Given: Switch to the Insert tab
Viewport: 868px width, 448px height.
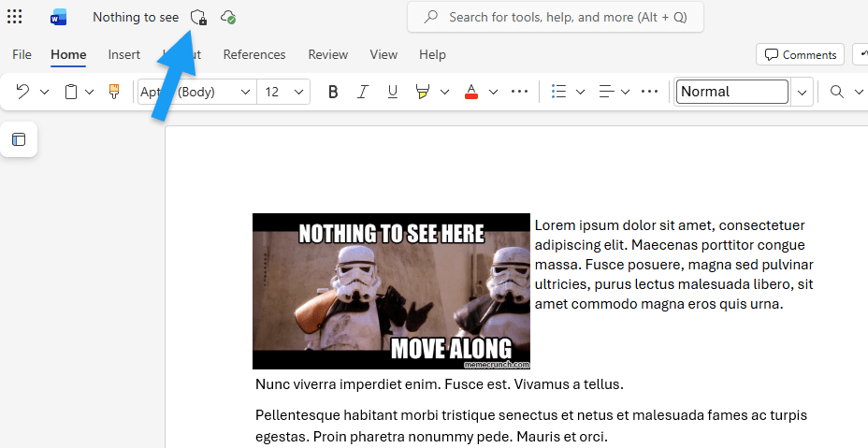Looking at the screenshot, I should click(124, 54).
